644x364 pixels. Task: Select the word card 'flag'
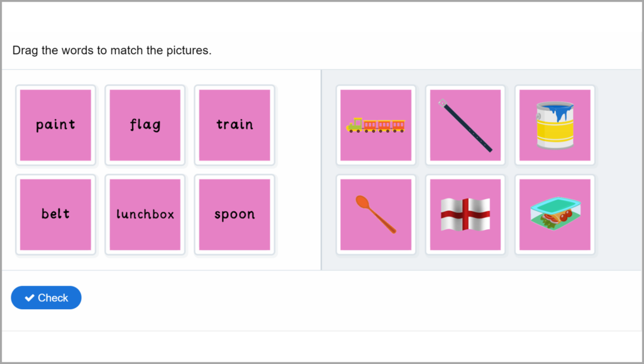tap(145, 125)
